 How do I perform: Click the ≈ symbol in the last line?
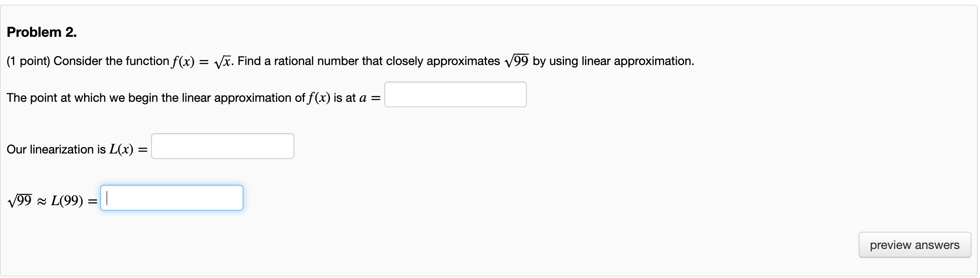pos(41,201)
